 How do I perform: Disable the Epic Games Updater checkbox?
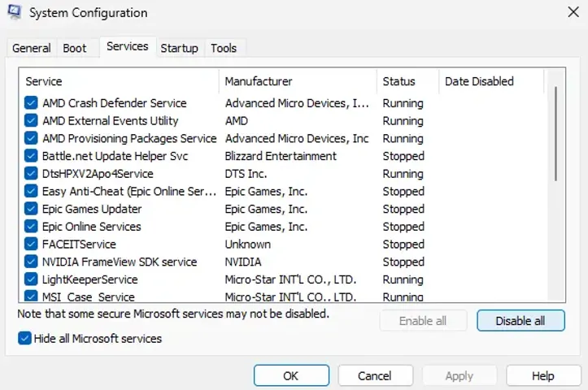pyautogui.click(x=31, y=209)
